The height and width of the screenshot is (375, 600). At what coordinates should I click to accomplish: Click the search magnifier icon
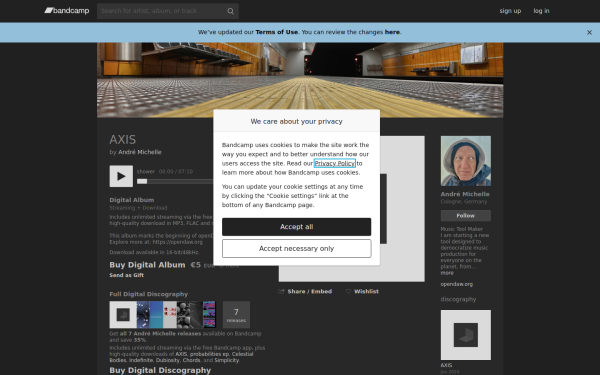click(230, 11)
